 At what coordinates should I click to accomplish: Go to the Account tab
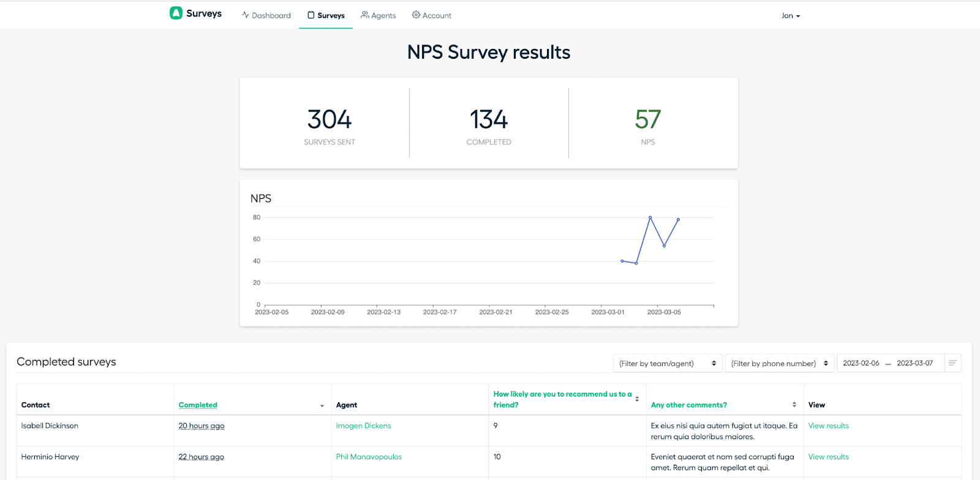tap(432, 15)
